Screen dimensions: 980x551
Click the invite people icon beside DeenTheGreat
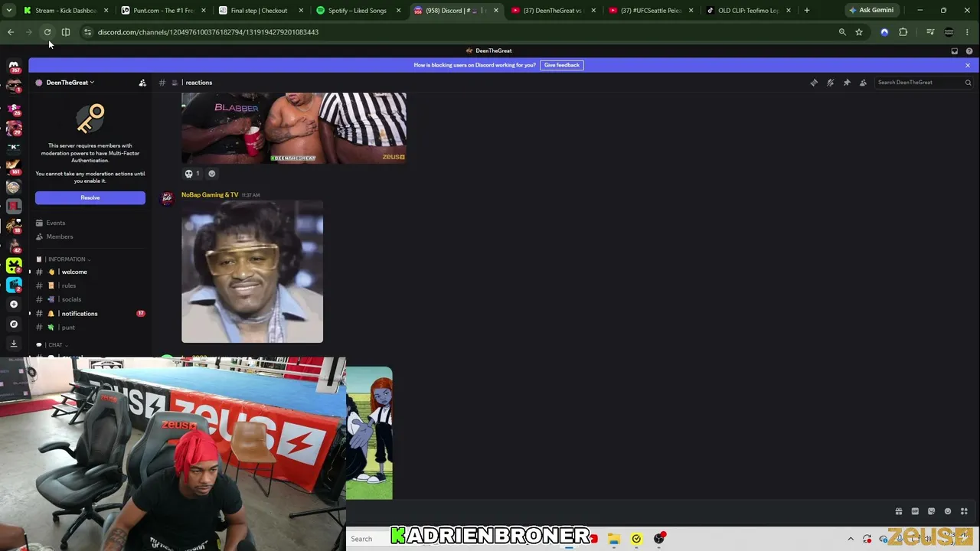coord(142,83)
